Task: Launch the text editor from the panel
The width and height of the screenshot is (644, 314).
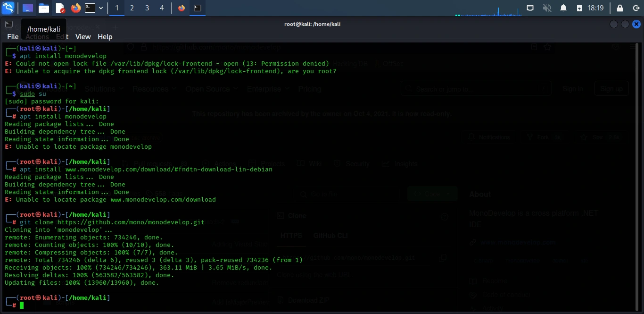Action: (x=60, y=8)
